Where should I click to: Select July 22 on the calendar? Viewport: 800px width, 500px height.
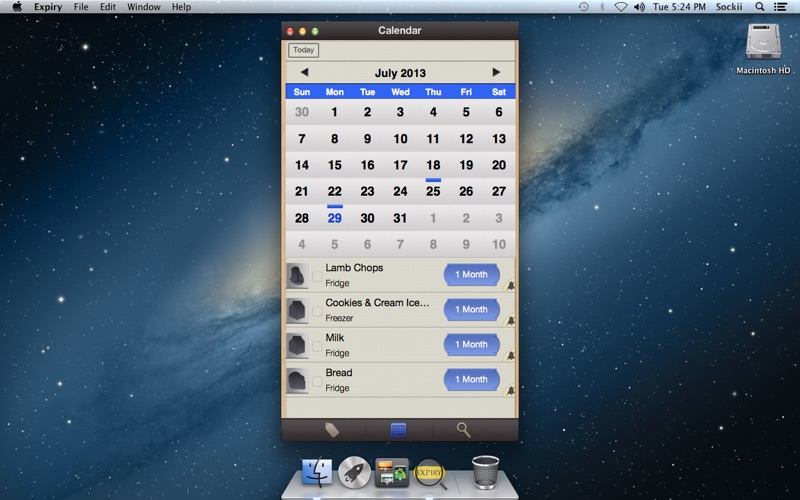click(335, 191)
